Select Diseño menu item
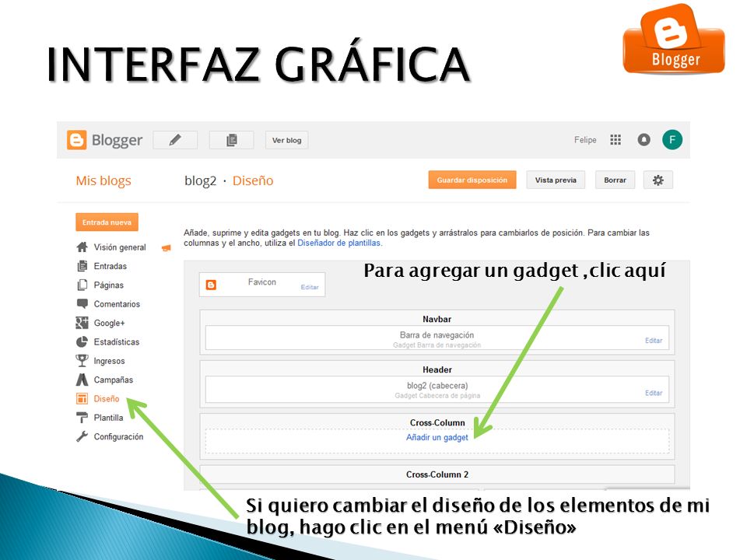Image resolution: width=747 pixels, height=560 pixels. 107,399
